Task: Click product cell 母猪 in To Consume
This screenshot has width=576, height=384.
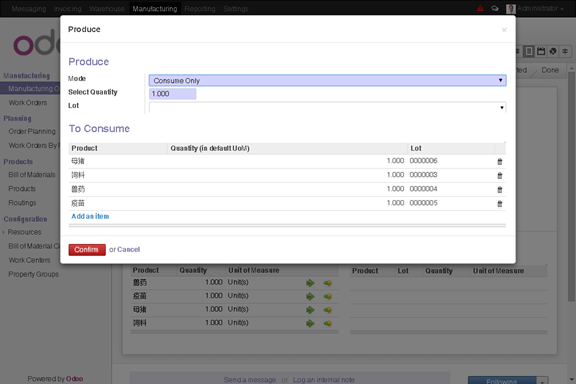Action: tap(78, 161)
